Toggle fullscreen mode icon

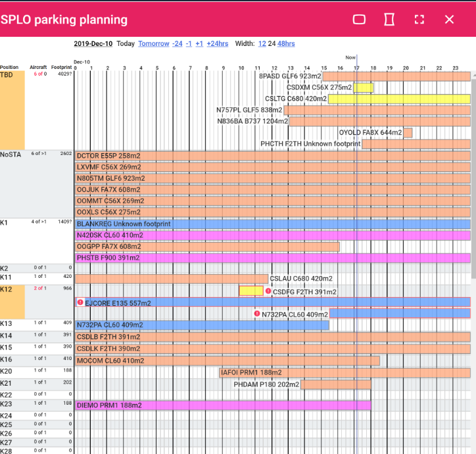(419, 20)
